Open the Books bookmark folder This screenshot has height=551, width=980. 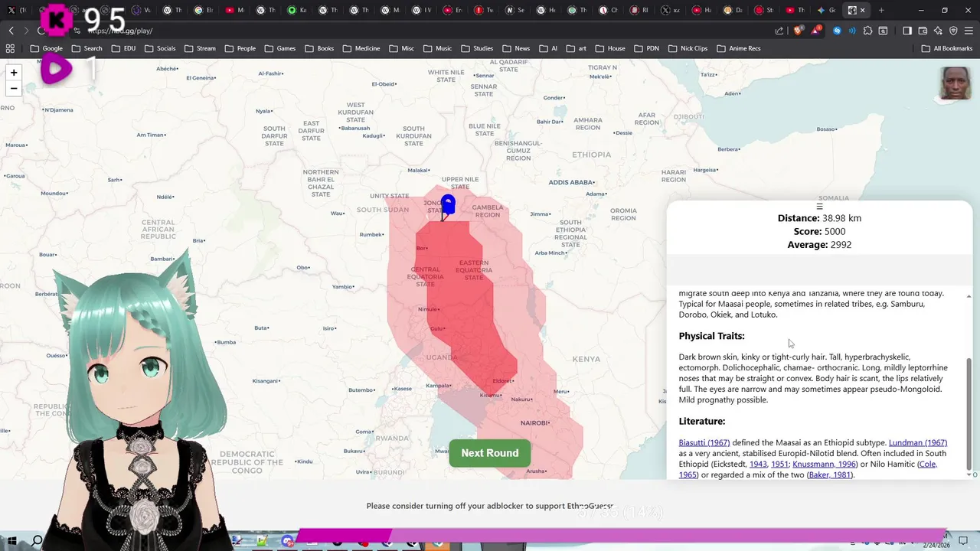(x=319, y=48)
